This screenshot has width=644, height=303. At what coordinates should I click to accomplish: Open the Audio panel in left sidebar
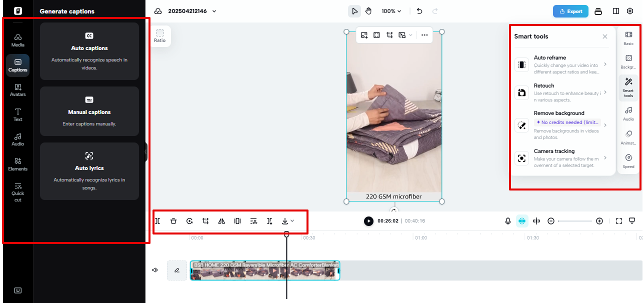tap(17, 139)
